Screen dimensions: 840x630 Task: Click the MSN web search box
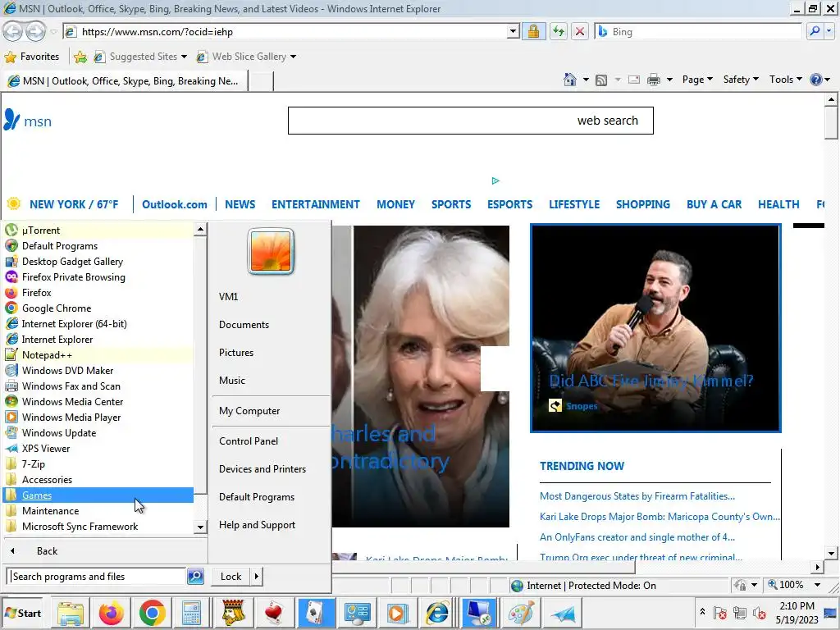(x=470, y=121)
